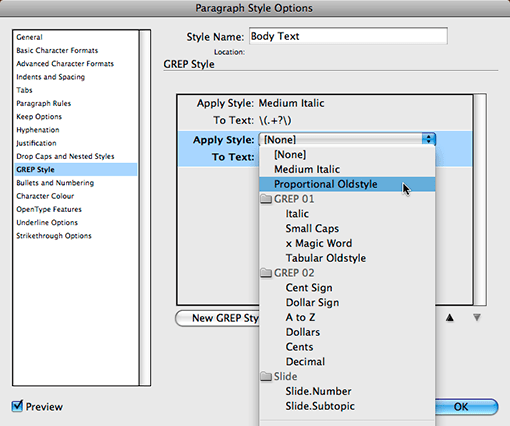Click the To Text expression \(.+?\)

[275, 120]
